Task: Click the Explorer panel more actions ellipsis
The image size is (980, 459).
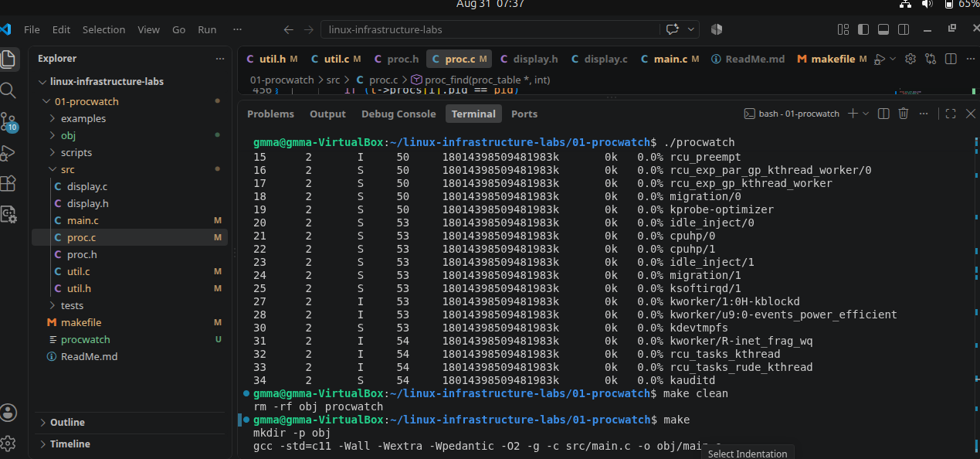Action: coord(220,59)
